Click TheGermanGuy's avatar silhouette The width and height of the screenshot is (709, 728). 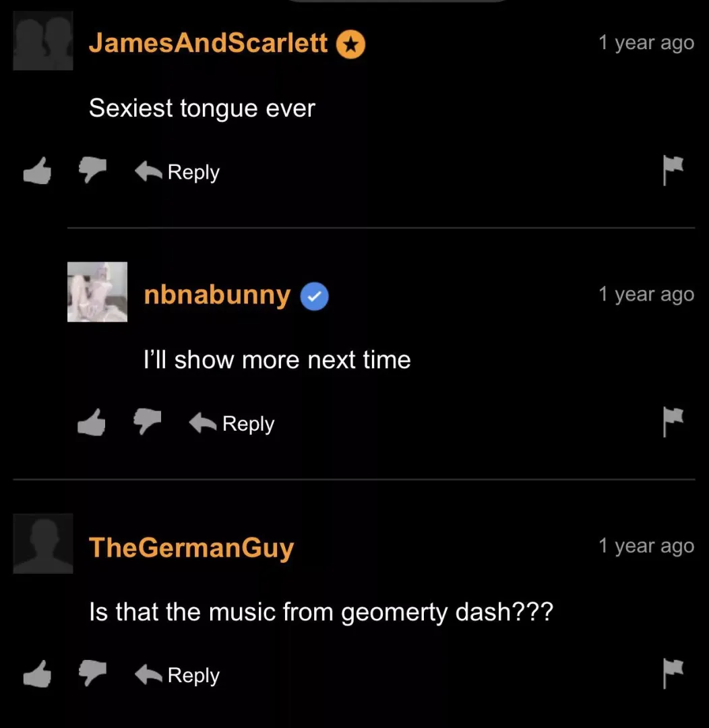(x=43, y=544)
